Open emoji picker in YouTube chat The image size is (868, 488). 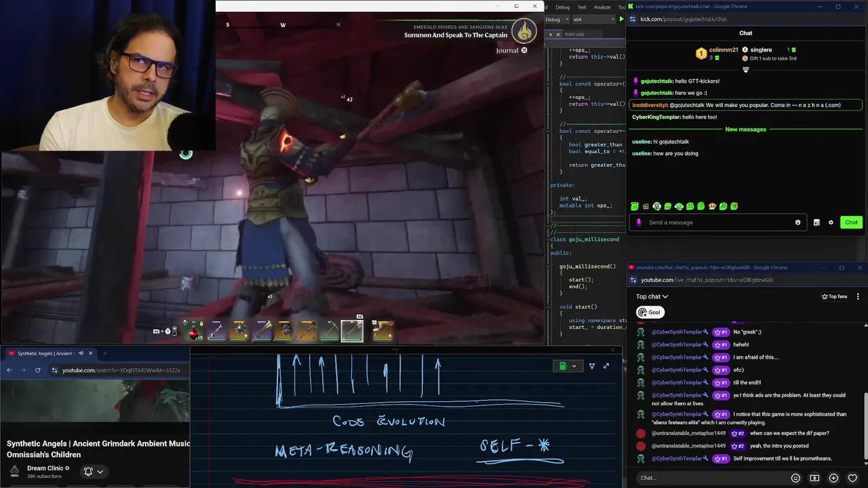(795, 478)
